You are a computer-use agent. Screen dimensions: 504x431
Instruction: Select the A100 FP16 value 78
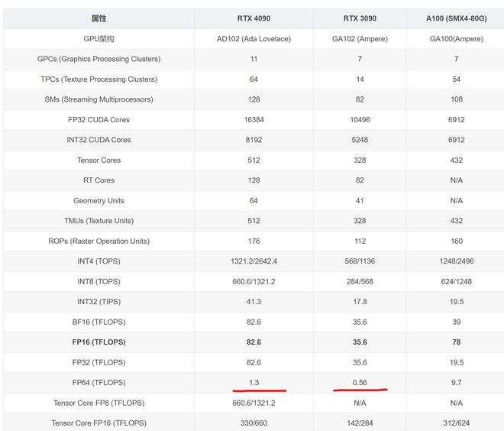(456, 342)
